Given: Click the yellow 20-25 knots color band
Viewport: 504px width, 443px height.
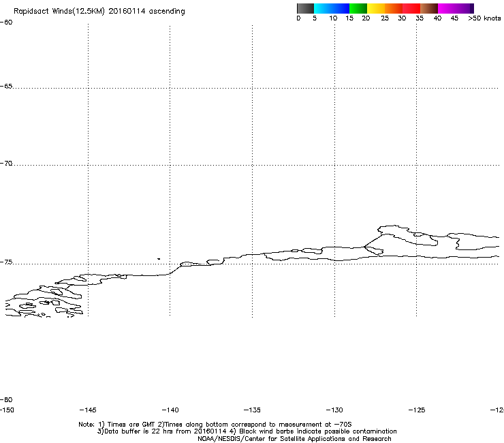Looking at the screenshot, I should (376, 8).
